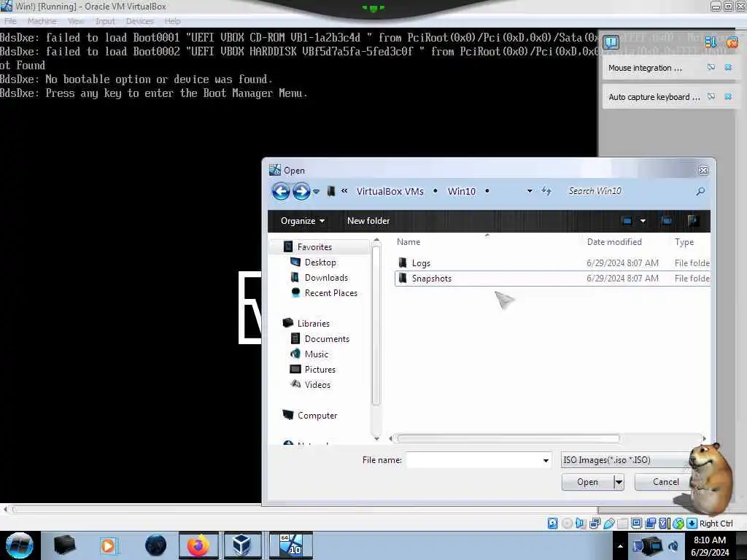Open the Input menu in VirtualBox
This screenshot has height=560, width=747.
pyautogui.click(x=105, y=21)
